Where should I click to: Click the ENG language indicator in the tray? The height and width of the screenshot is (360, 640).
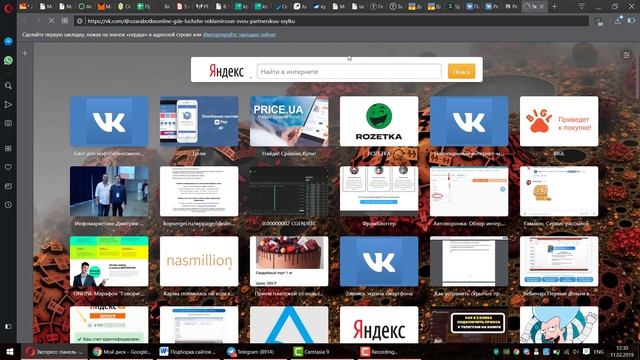point(599,351)
